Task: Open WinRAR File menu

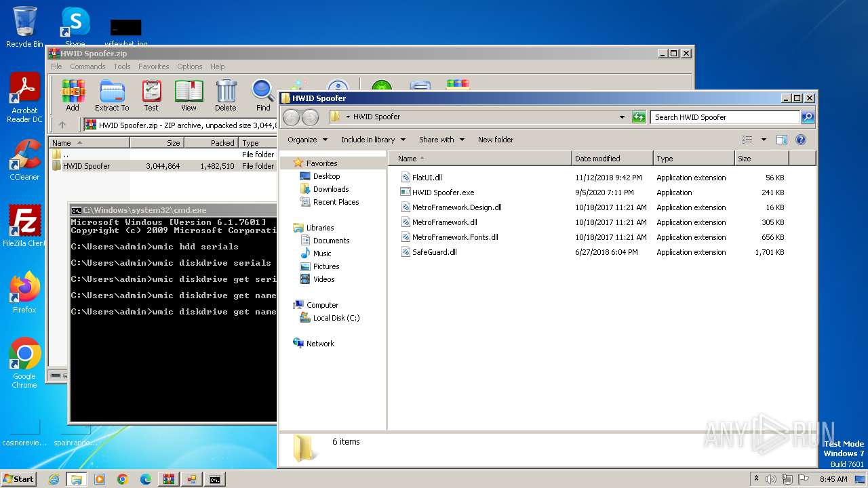Action: pos(56,66)
